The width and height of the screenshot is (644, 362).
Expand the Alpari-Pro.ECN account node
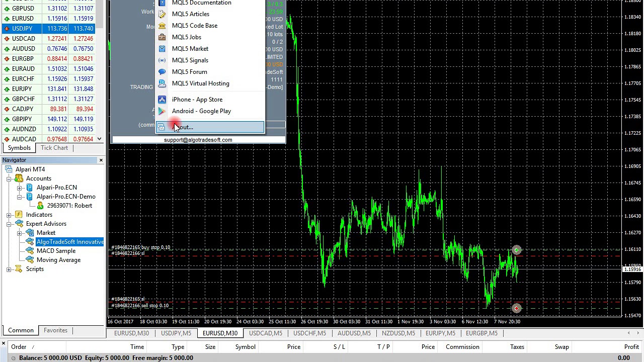tap(19, 188)
